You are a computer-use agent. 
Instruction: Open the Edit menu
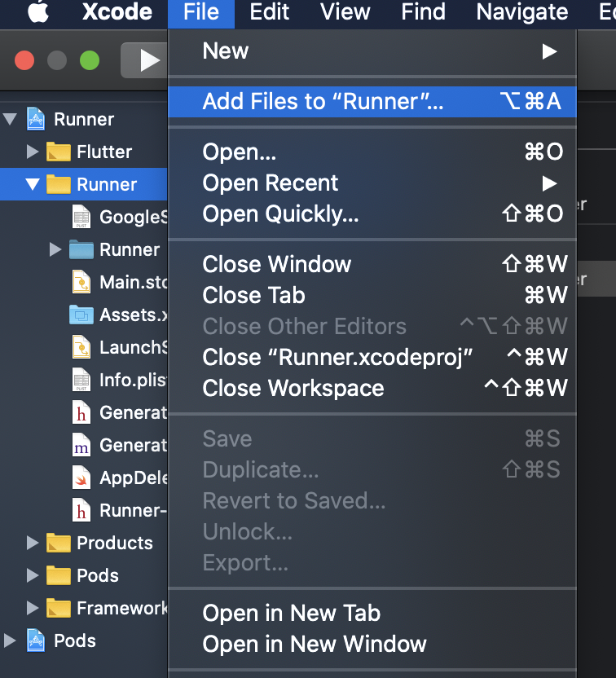point(270,11)
